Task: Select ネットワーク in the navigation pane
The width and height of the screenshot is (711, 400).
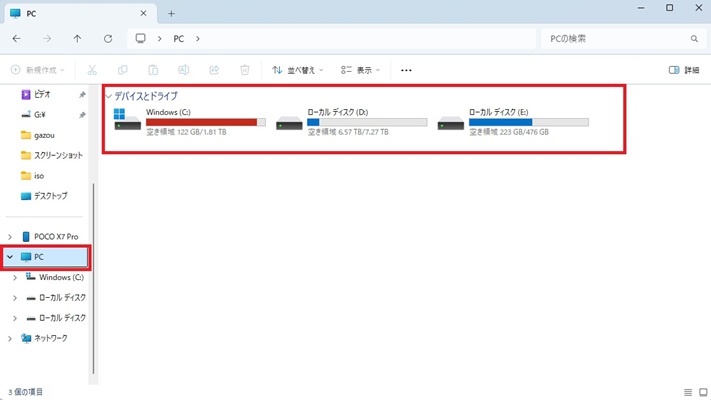Action: click(x=50, y=338)
